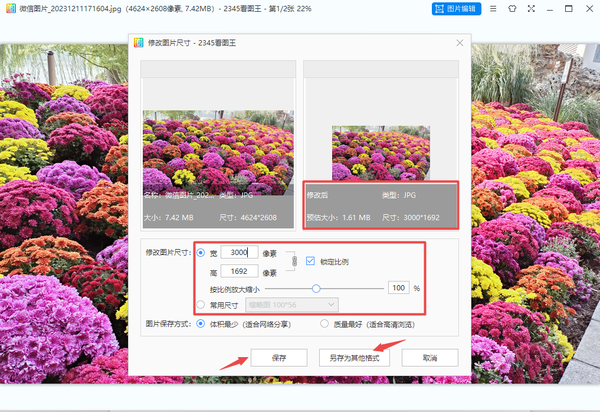Choose the 体积最少 save option
Screen dimensions: 600x412
tap(201, 324)
